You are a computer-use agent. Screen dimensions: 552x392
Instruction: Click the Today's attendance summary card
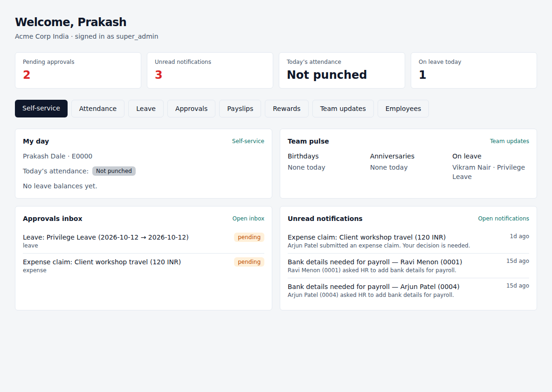point(342,70)
